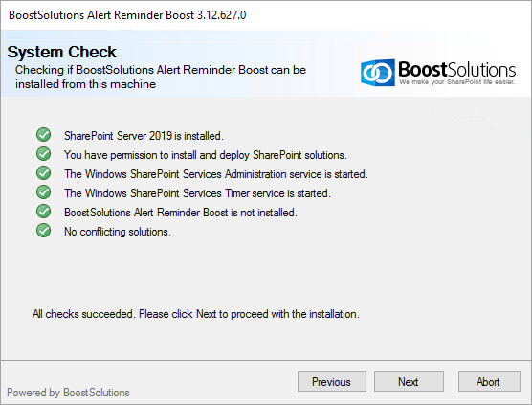532x405 pixels.
Task: Click the check icon for Timer service started
Action: tap(43, 192)
